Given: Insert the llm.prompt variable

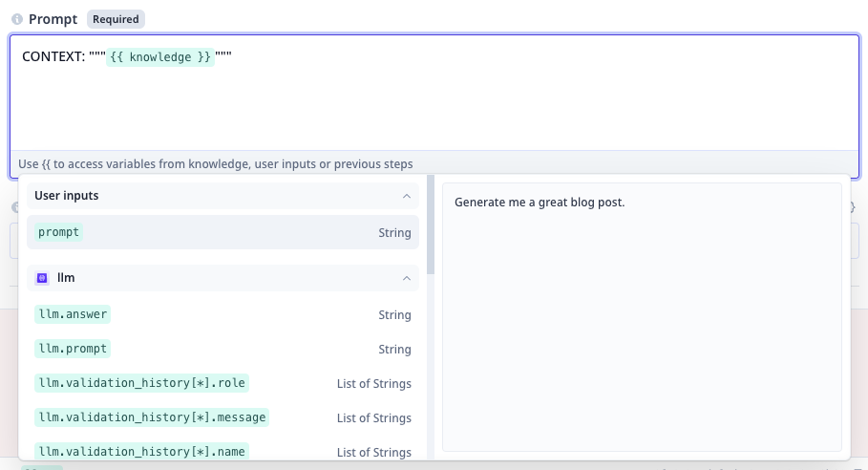Looking at the screenshot, I should (x=73, y=349).
